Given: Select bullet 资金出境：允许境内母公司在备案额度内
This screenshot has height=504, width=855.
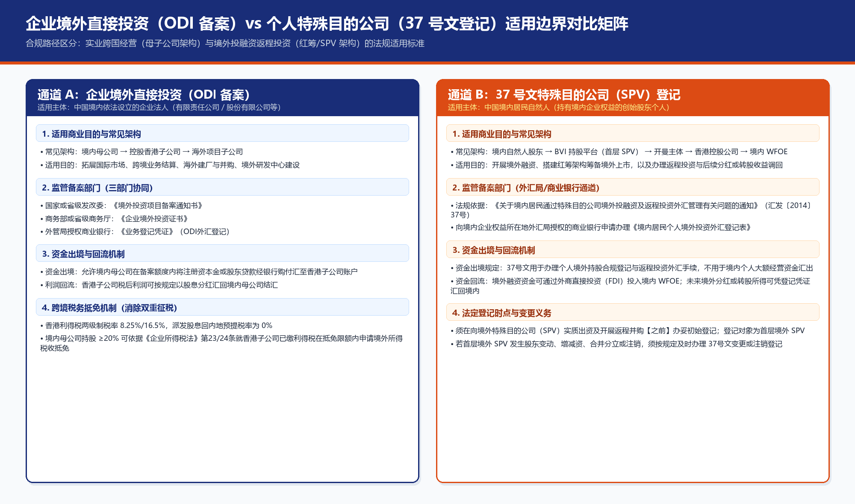Looking at the screenshot, I should 199,272.
